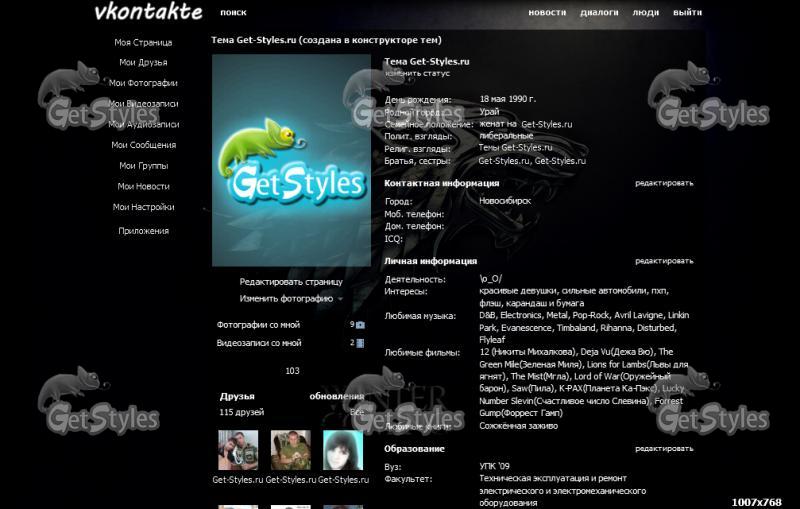The width and height of the screenshot is (800, 509).
Task: Click hometown value Урай
Action: tap(489, 112)
